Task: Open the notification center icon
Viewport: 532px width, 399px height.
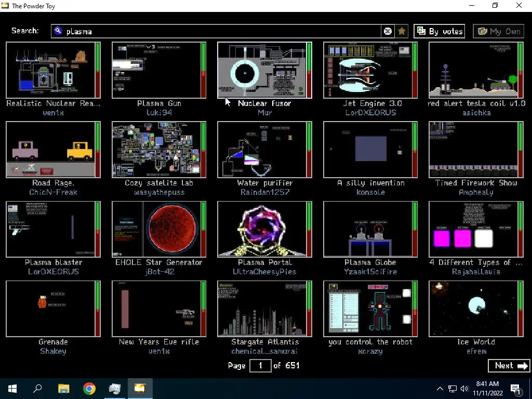Action: 517,389
